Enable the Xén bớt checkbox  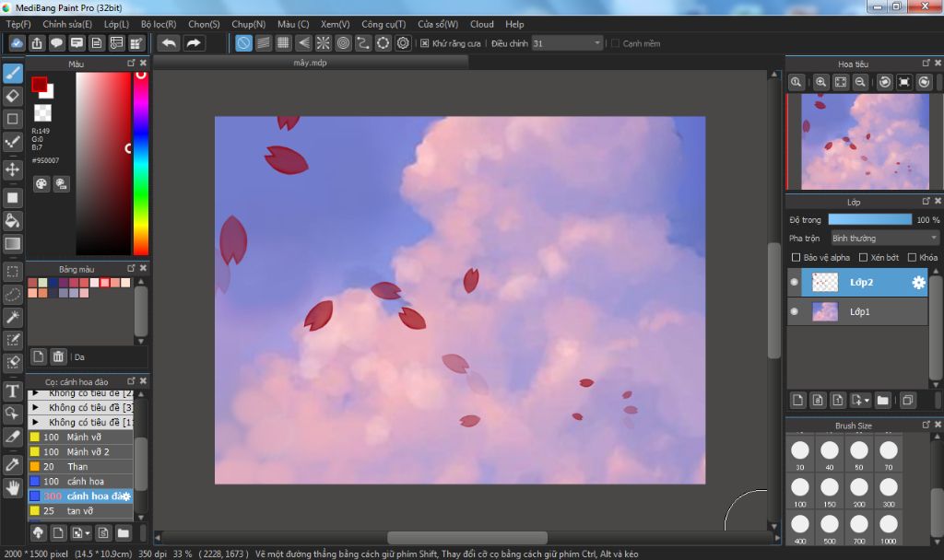863,258
